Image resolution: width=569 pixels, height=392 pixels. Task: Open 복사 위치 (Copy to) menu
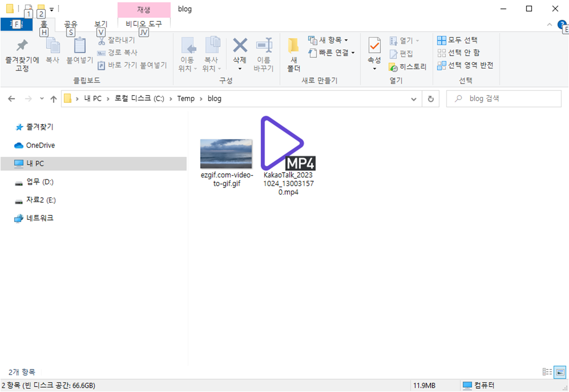click(211, 54)
